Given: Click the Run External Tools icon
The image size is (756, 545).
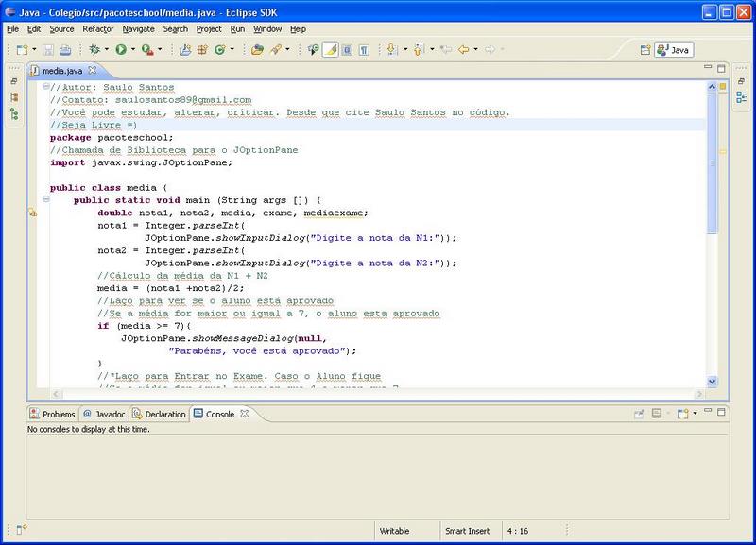Looking at the screenshot, I should (x=147, y=50).
